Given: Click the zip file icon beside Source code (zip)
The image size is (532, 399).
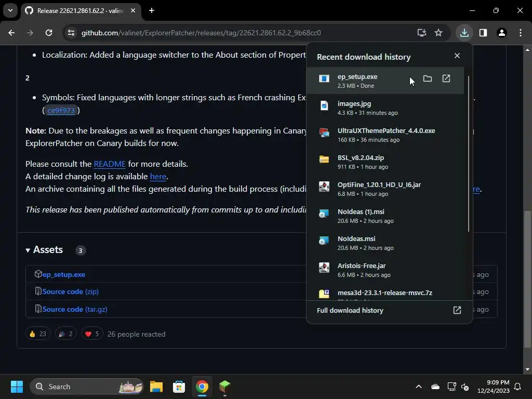Looking at the screenshot, I should coord(38,291).
